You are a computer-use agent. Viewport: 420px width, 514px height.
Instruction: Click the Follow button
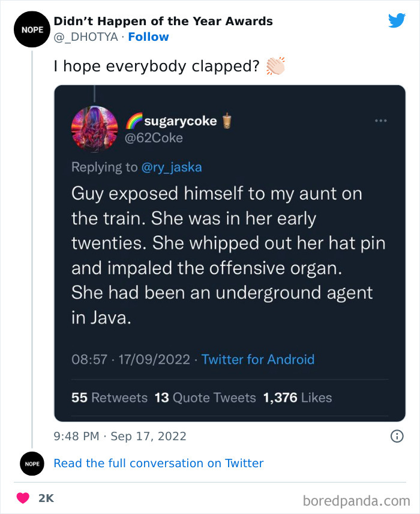[148, 37]
